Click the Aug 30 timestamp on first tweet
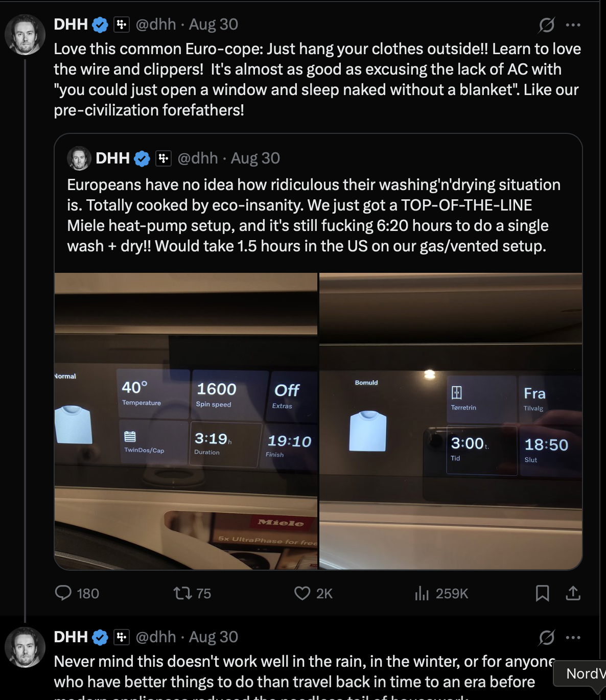This screenshot has width=606, height=700. [x=214, y=25]
